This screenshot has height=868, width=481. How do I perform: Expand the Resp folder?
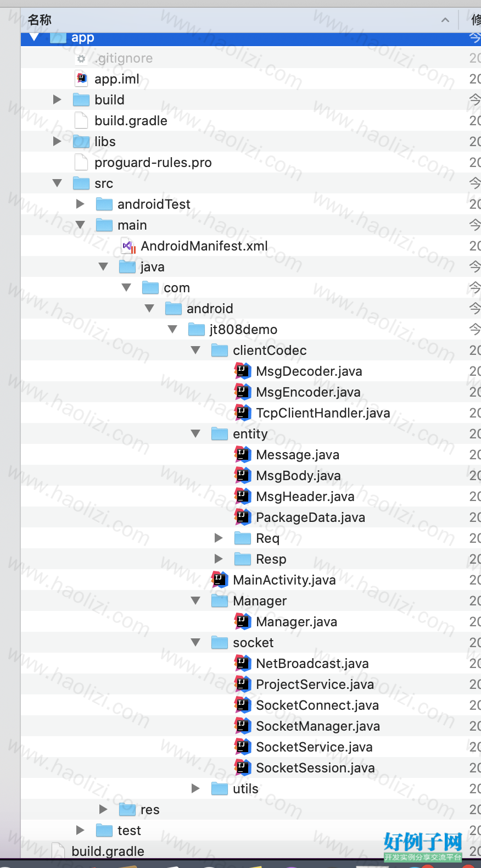pyautogui.click(x=219, y=559)
